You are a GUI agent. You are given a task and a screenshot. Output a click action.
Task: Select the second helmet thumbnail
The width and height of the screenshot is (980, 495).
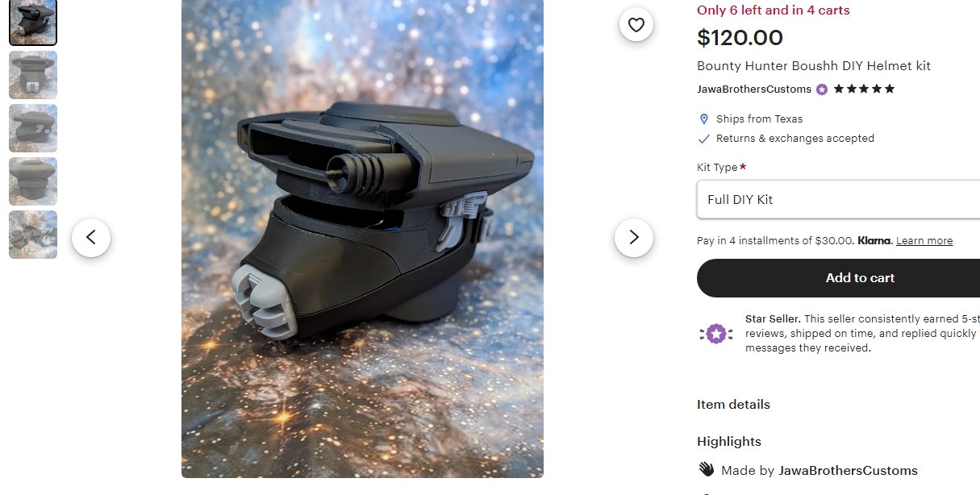(33, 75)
